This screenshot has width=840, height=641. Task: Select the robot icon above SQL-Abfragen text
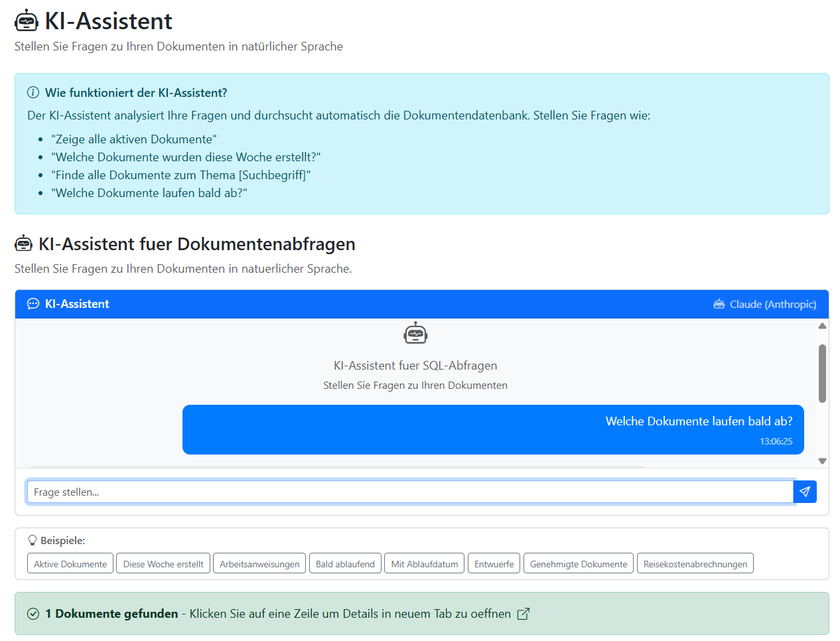[x=415, y=332]
